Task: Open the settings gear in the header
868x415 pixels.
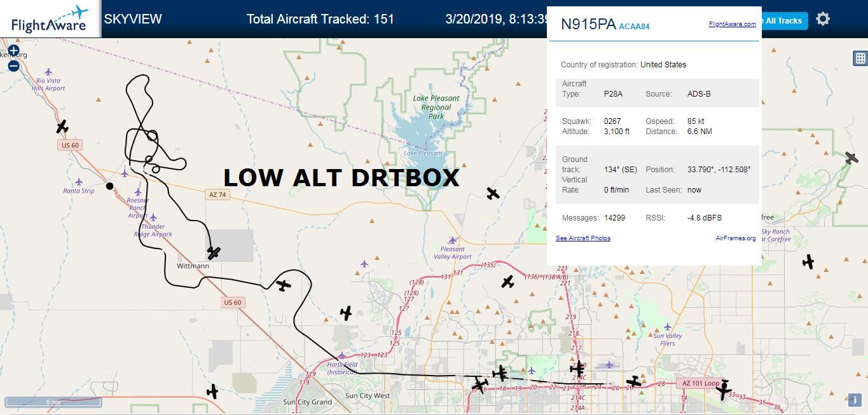Action: [x=823, y=19]
